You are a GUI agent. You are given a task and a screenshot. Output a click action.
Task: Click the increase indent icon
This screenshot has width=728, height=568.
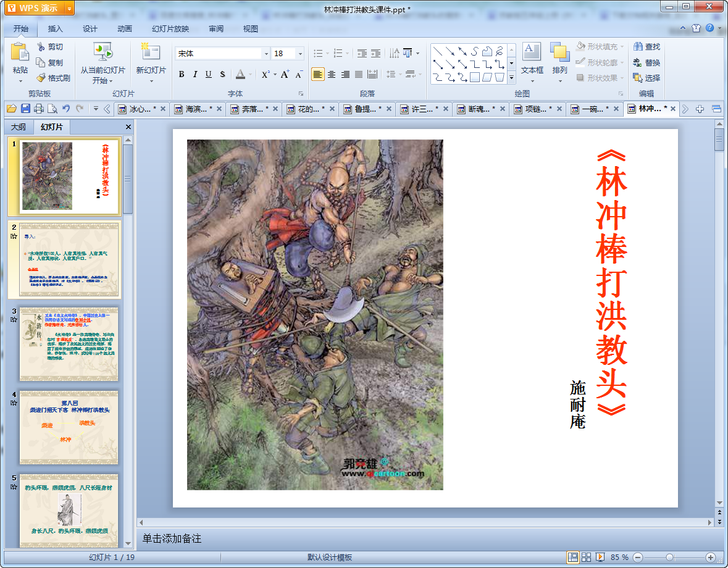coord(375,53)
